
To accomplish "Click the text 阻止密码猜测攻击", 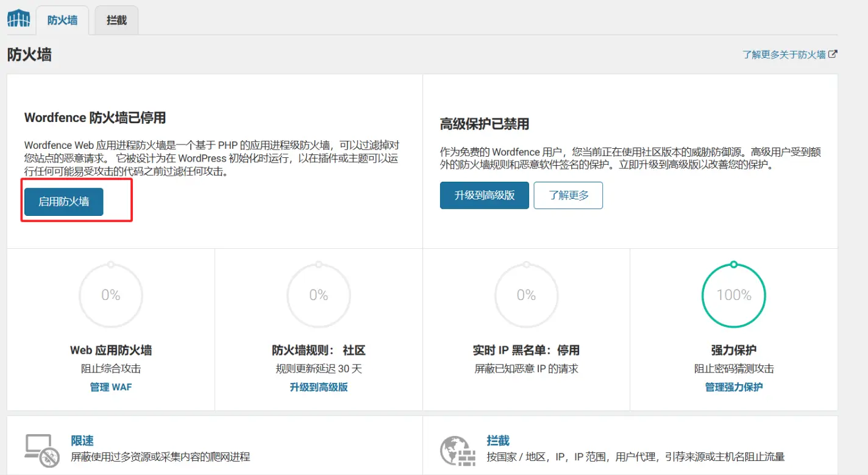I will (x=734, y=369).
